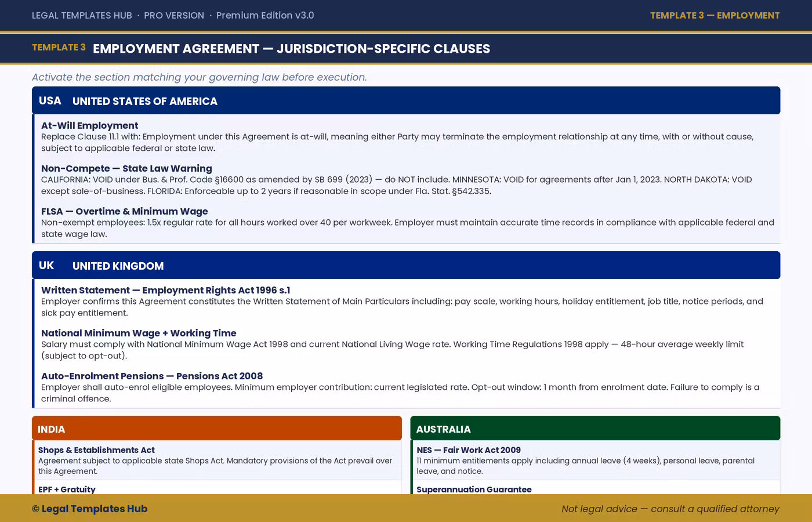
Task: Click the 'Not legal advice' footer disclaimer
Action: (x=670, y=509)
